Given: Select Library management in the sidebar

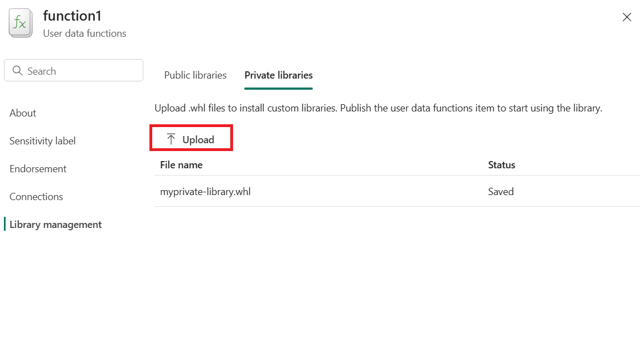Looking at the screenshot, I should coord(55,225).
